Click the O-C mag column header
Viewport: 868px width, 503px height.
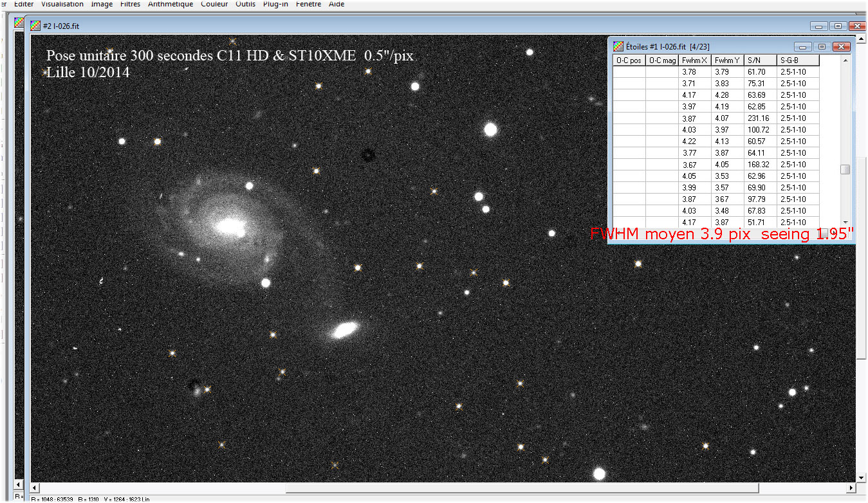click(x=662, y=60)
